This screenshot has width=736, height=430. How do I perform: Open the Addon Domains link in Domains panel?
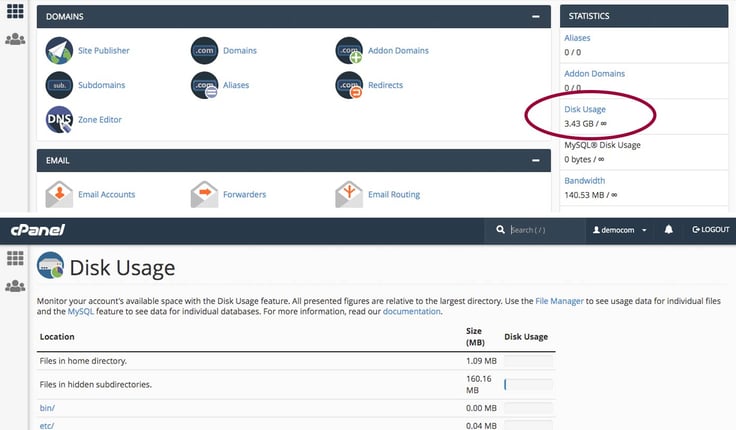[398, 51]
